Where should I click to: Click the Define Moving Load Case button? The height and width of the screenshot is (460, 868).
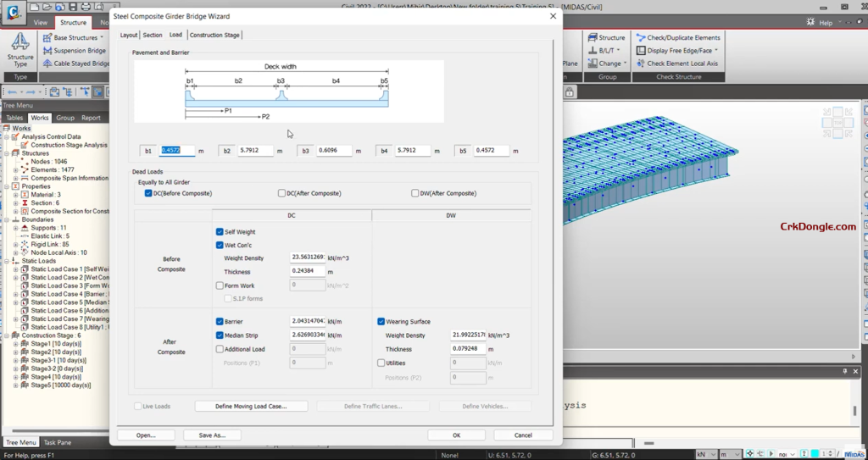tap(253, 407)
